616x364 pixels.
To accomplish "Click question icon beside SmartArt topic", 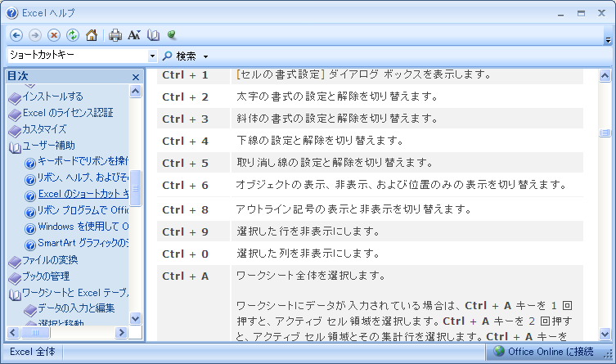I will (30, 245).
